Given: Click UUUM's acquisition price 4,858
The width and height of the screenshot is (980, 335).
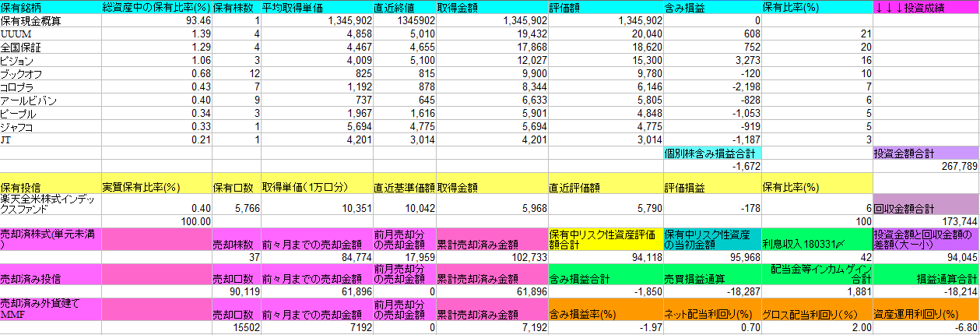Looking at the screenshot, I should [x=316, y=34].
